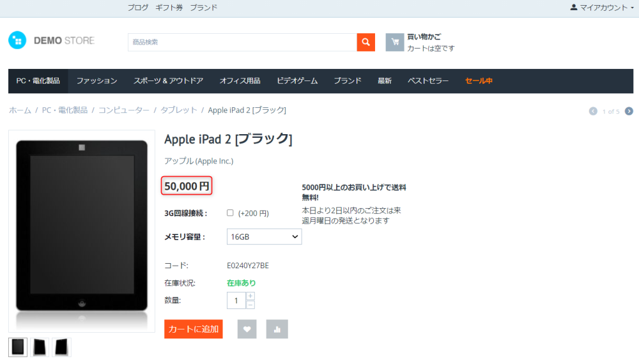Go to コンピューター breadcrumb link

pyautogui.click(x=124, y=110)
